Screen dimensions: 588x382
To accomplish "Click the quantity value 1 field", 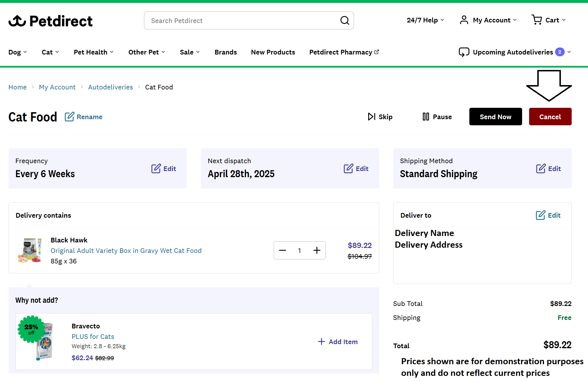I will coord(299,250).
